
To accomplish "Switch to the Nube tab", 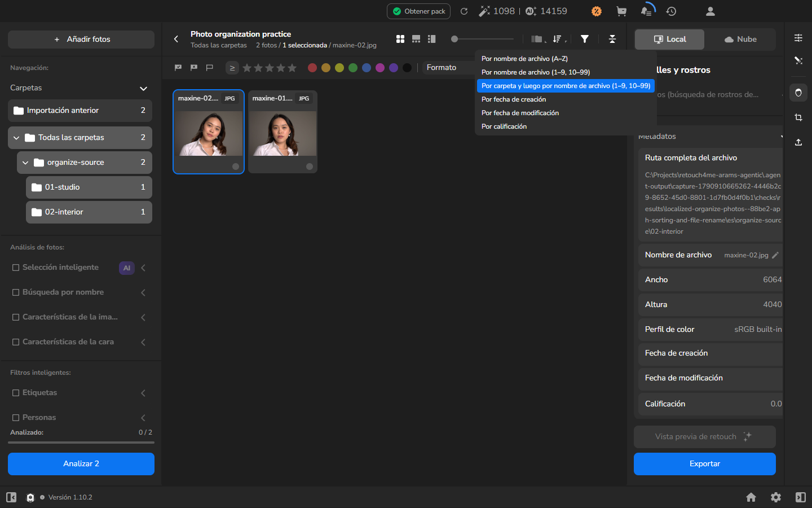I will click(740, 40).
